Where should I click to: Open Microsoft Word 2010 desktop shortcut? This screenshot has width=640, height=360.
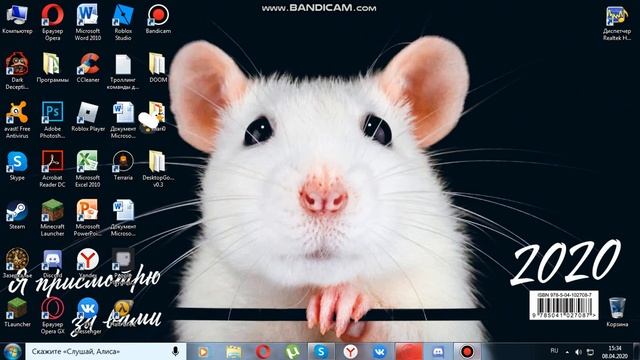[87, 22]
